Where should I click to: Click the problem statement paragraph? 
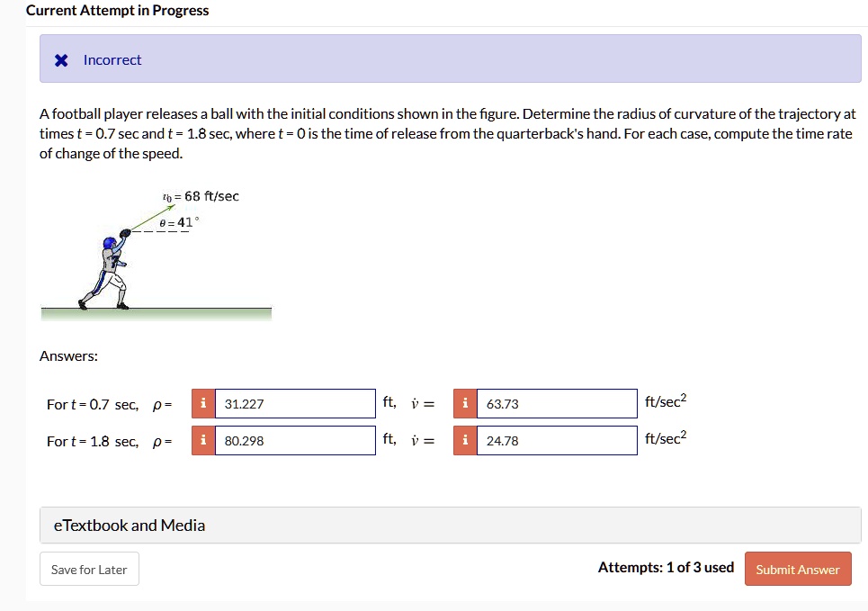(x=447, y=133)
